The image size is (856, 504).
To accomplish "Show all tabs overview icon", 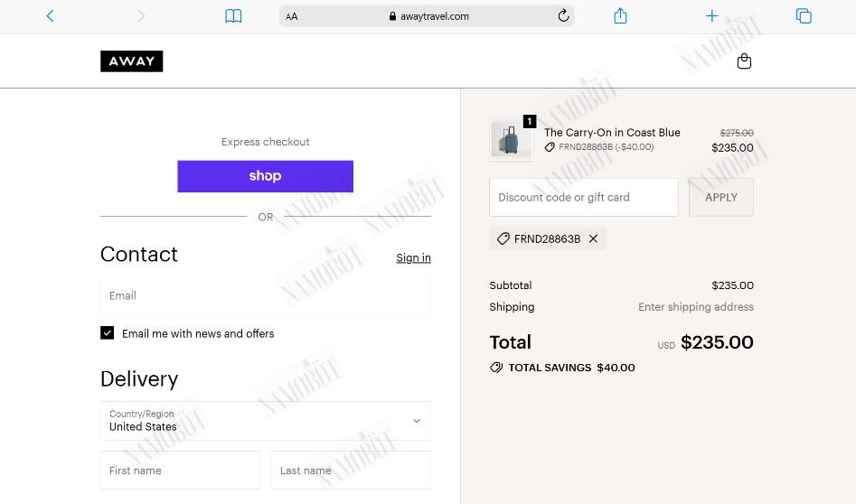I will pos(804,16).
